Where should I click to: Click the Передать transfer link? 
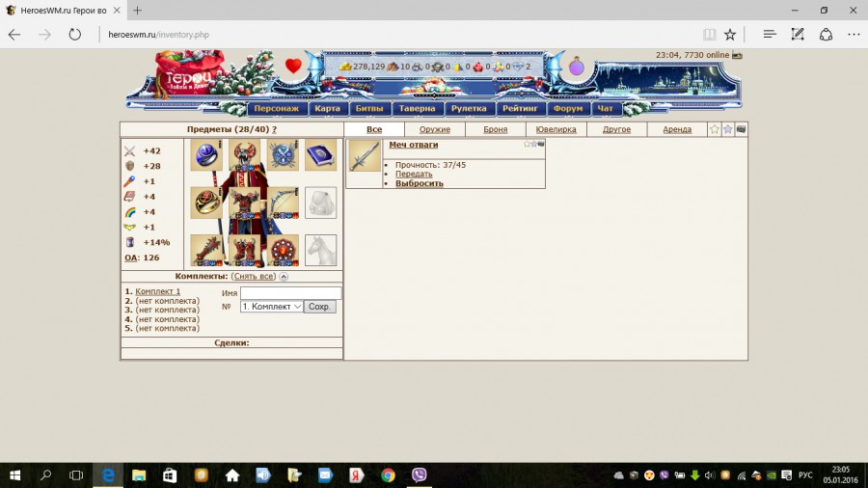coord(414,174)
